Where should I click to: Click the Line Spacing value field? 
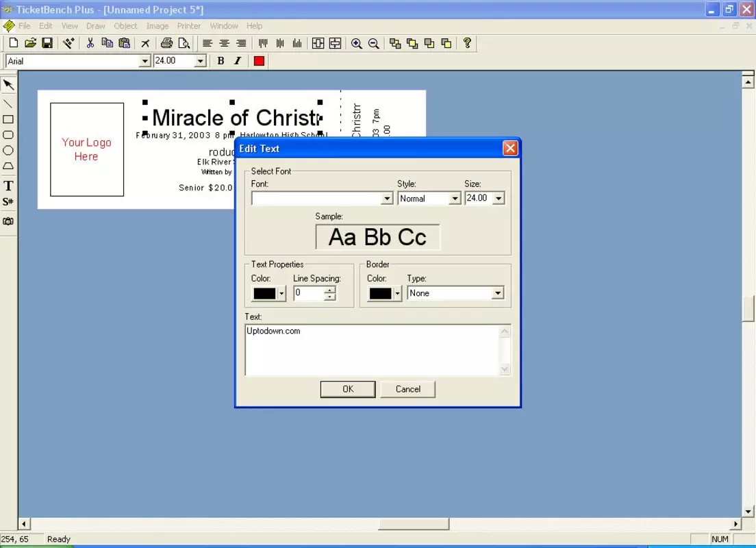point(309,293)
